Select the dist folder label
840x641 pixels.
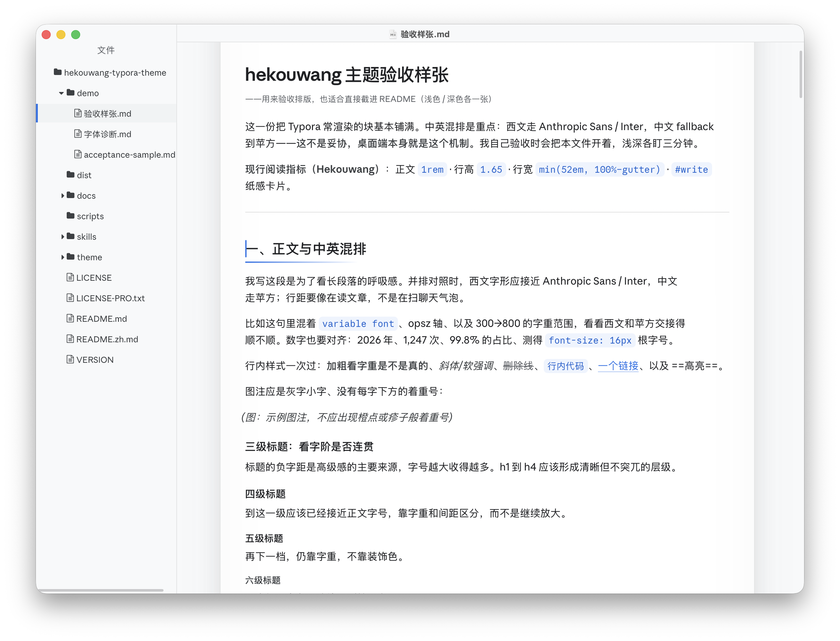[x=84, y=176]
